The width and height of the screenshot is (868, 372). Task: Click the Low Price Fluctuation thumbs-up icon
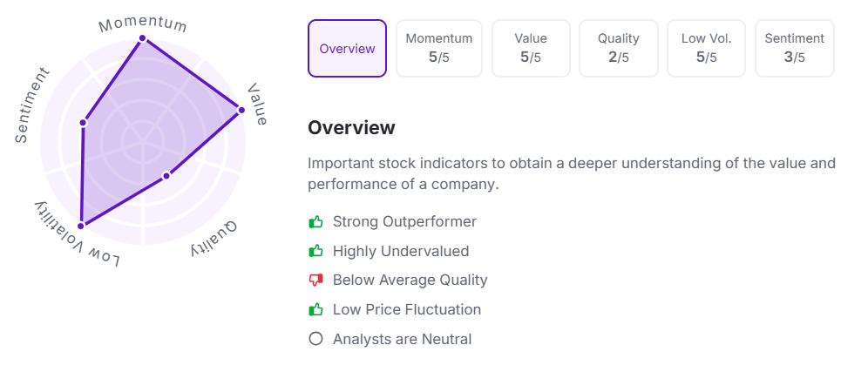pos(315,309)
